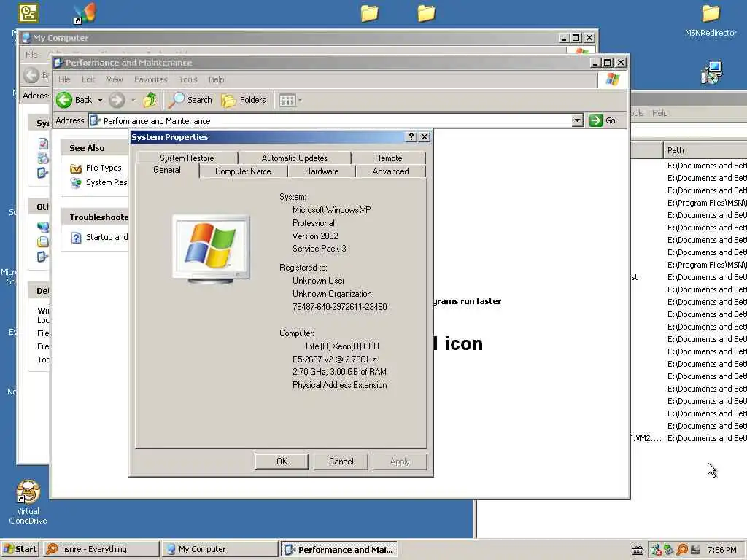
Task: Click Performance and Maintenance taskbar button
Action: [x=338, y=549]
